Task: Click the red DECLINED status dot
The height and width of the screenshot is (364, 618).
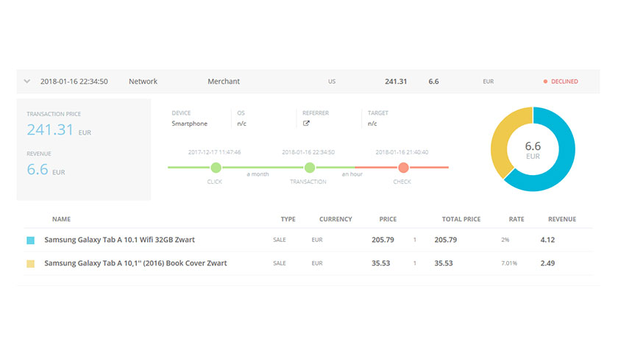Action: tap(545, 82)
